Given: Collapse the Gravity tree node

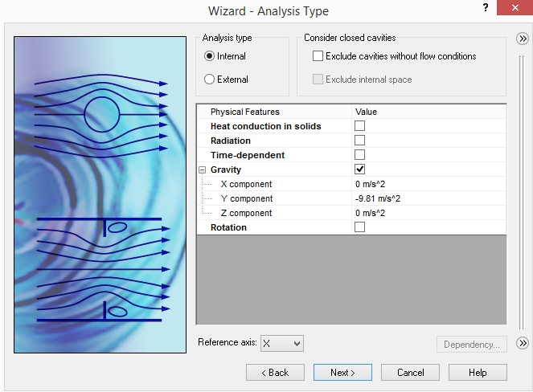Looking at the screenshot, I should tap(203, 169).
